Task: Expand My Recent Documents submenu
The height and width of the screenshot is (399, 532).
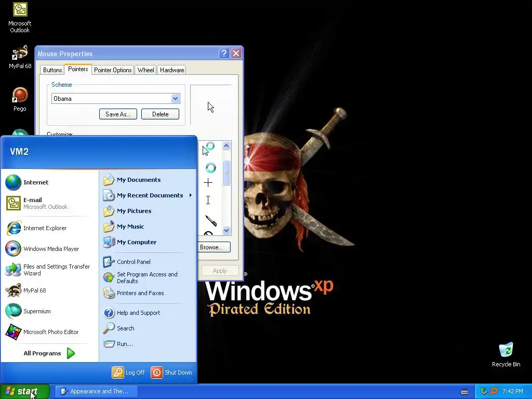Action: (x=148, y=195)
